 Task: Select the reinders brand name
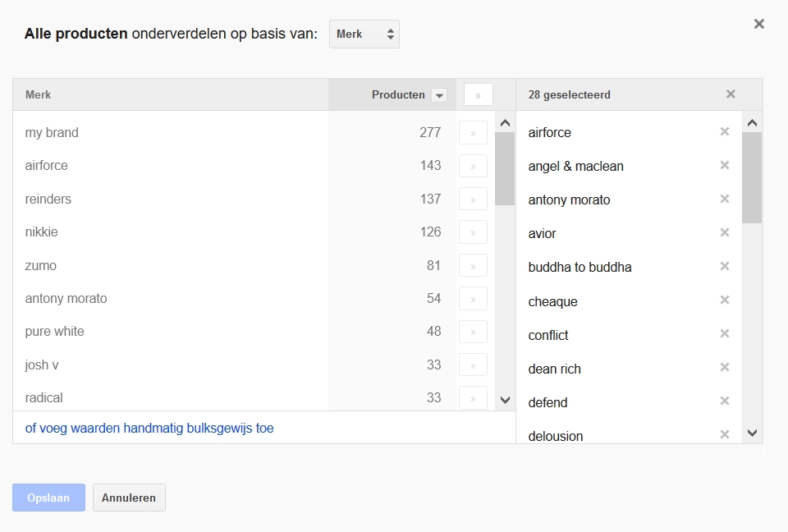tap(48, 199)
